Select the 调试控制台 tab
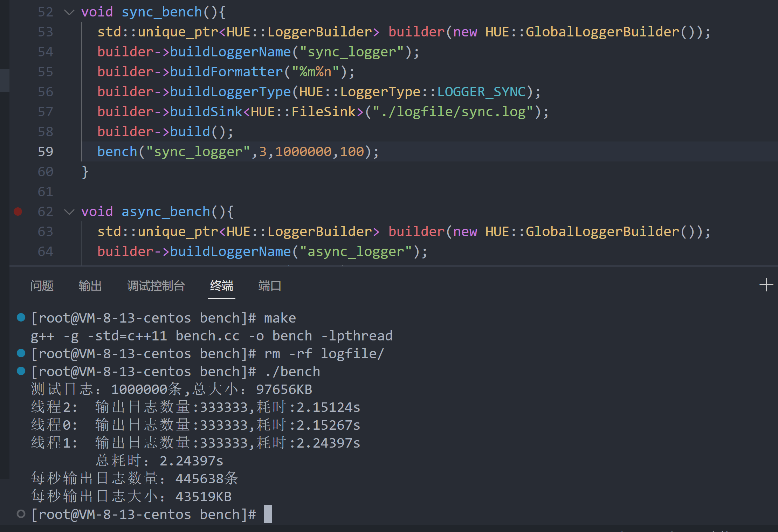778x532 pixels. coord(156,286)
